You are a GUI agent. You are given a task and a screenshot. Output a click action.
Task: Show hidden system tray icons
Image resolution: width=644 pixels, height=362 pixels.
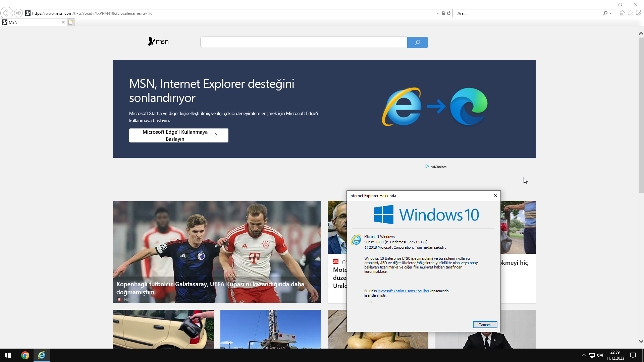[x=584, y=355]
